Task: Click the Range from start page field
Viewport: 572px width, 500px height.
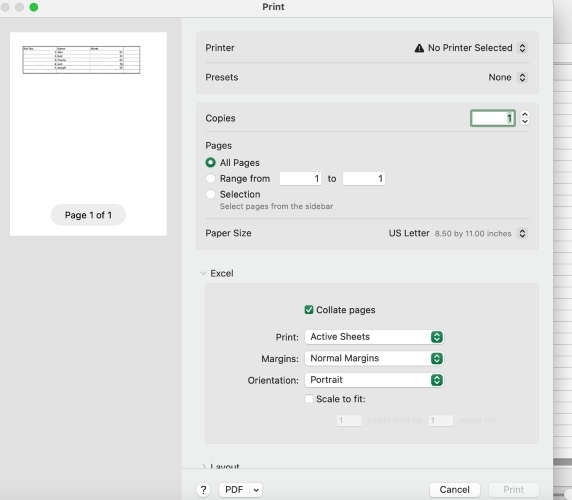Action: pos(300,179)
